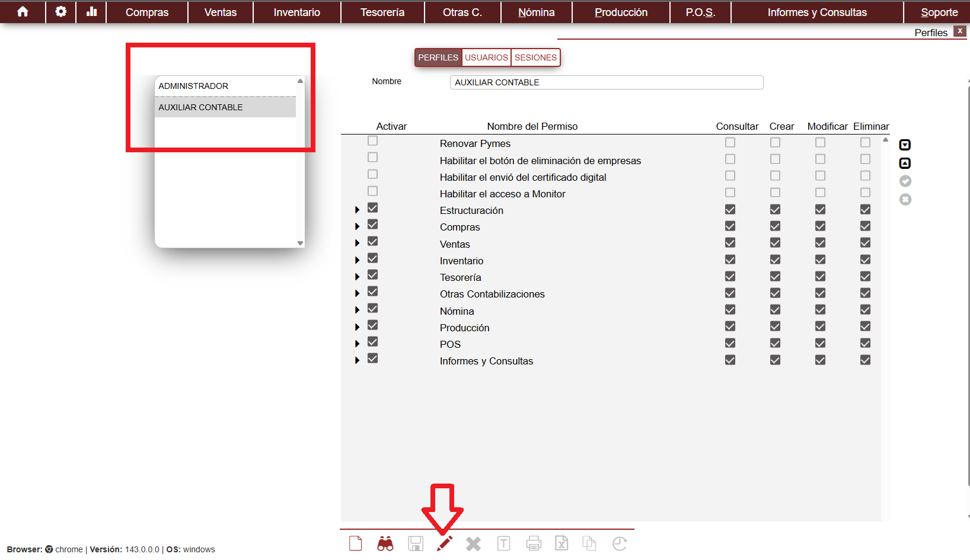Click the pencil edit icon in bottom toolbar
970x560 pixels.
point(445,543)
